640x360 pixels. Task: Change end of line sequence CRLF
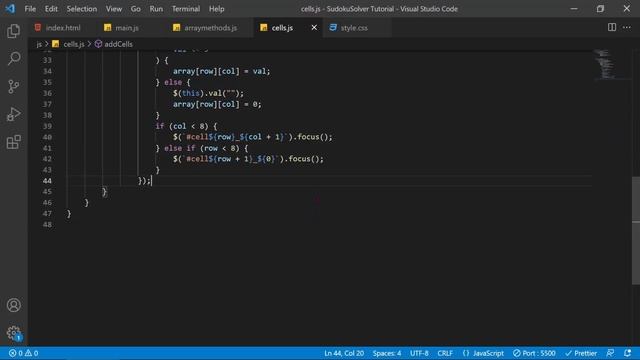[x=445, y=353]
